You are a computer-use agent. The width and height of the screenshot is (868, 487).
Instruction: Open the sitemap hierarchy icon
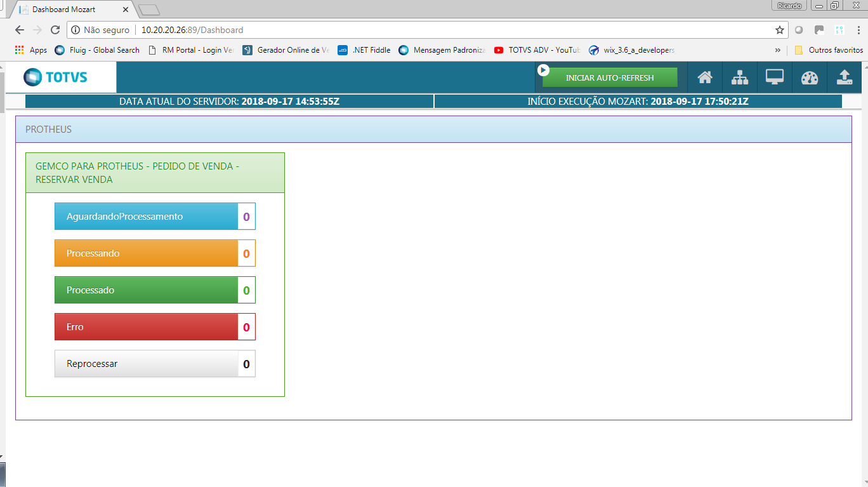pos(740,77)
